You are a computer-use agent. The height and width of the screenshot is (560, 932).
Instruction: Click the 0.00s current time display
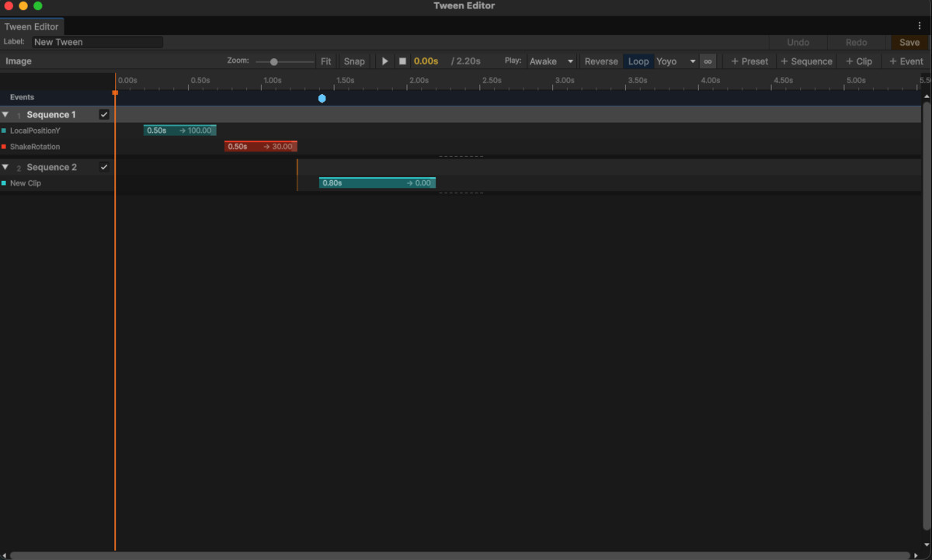tap(426, 61)
